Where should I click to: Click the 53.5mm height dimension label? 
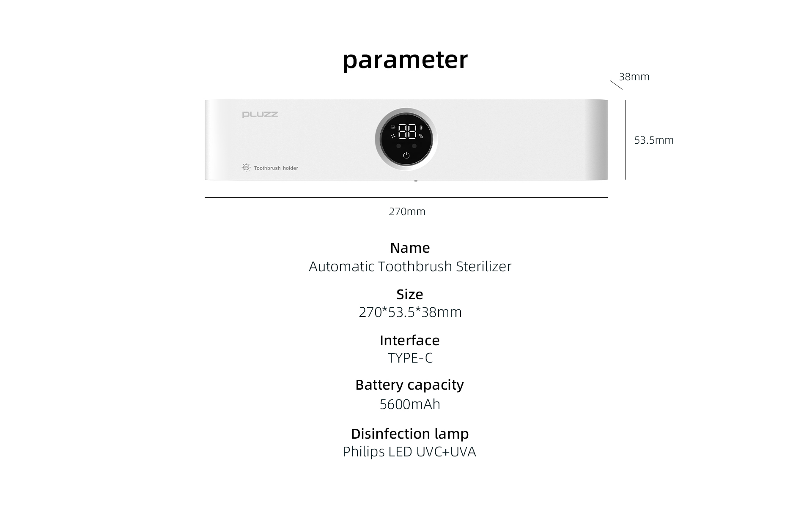[653, 140]
